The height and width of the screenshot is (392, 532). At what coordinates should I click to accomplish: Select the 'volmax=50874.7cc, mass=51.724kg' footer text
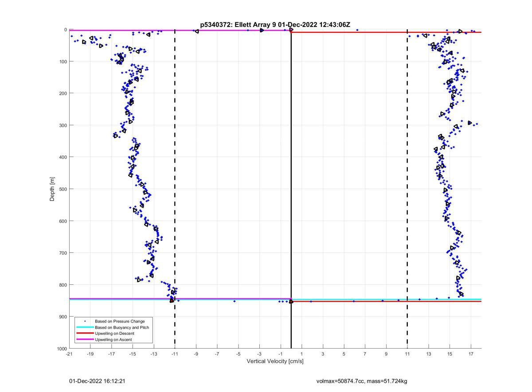[362, 381]
